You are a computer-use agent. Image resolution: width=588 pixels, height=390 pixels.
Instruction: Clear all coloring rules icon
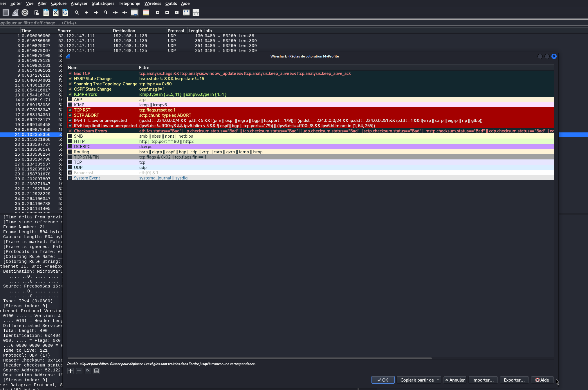pos(97,371)
